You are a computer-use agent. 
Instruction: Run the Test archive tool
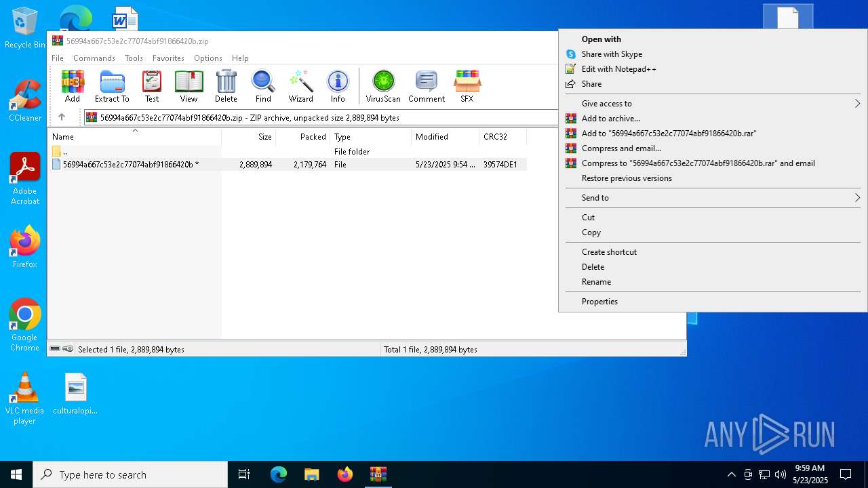[152, 86]
